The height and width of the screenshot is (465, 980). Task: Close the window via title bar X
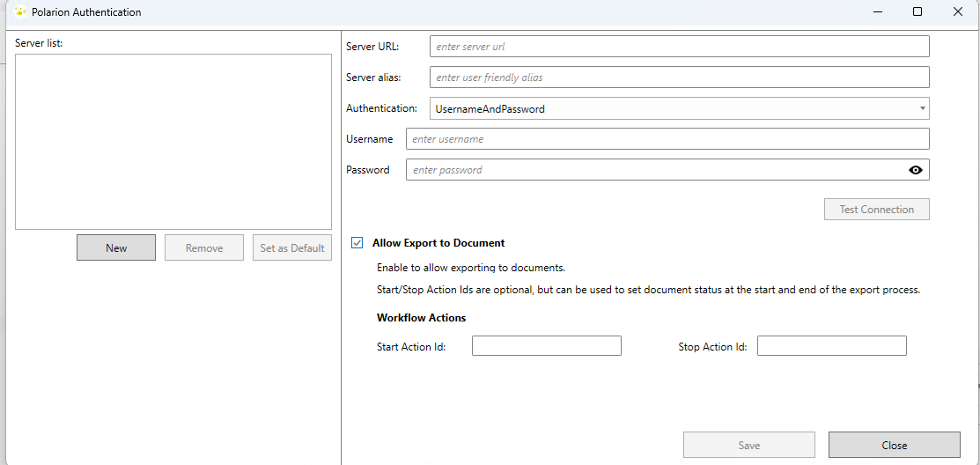[957, 11]
